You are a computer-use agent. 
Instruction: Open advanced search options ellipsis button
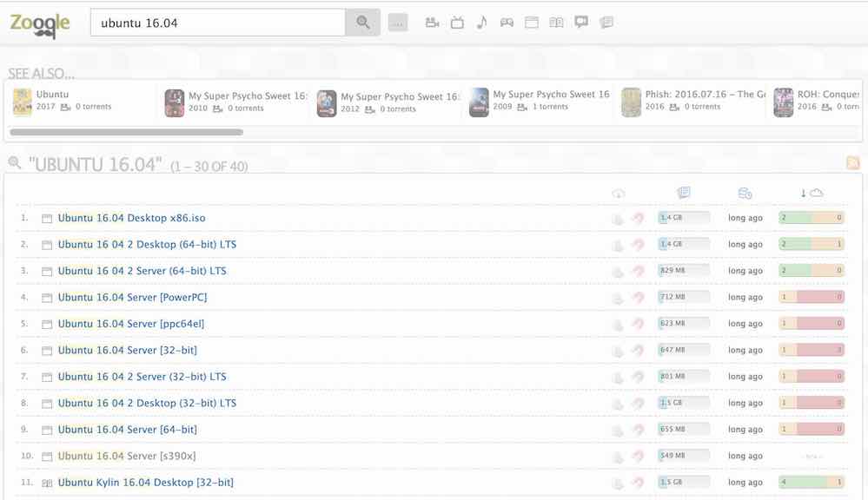(398, 23)
